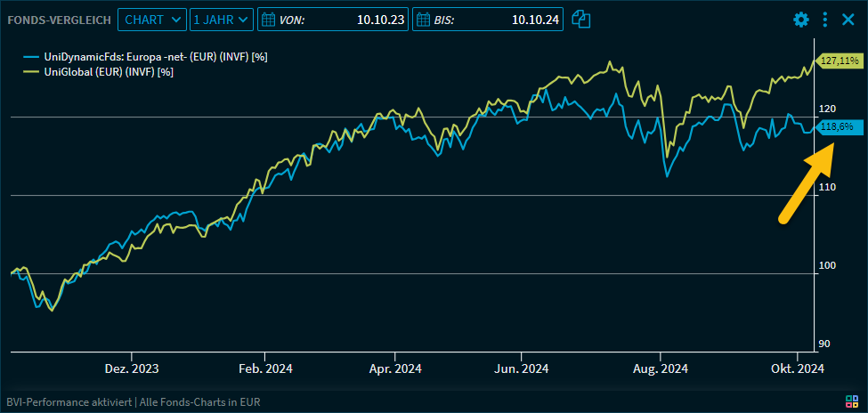Viewport: 868px width, 413px height.
Task: Click the Aug. 2024 axis marker
Action: [660, 368]
